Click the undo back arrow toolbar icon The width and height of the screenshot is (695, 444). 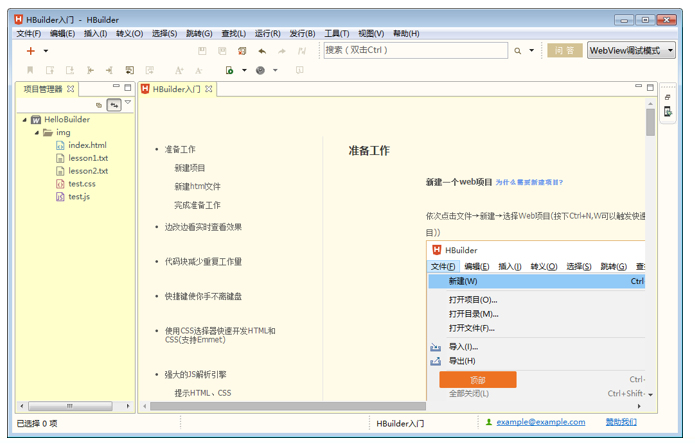pos(261,51)
